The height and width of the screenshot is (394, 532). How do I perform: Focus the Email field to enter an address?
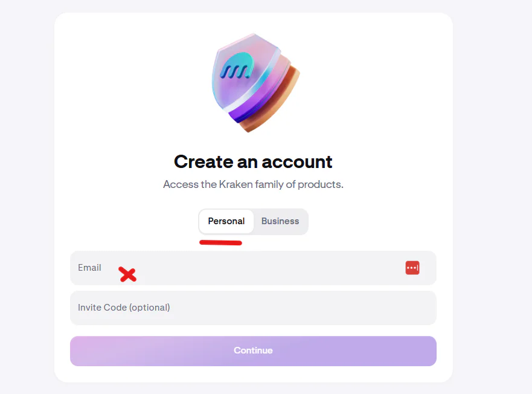[x=242, y=268]
